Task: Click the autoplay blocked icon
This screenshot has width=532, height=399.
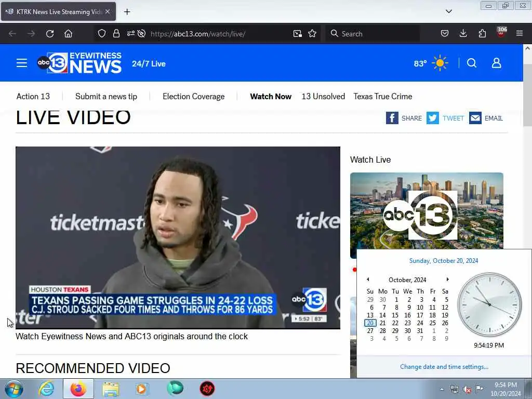Action: (x=142, y=33)
